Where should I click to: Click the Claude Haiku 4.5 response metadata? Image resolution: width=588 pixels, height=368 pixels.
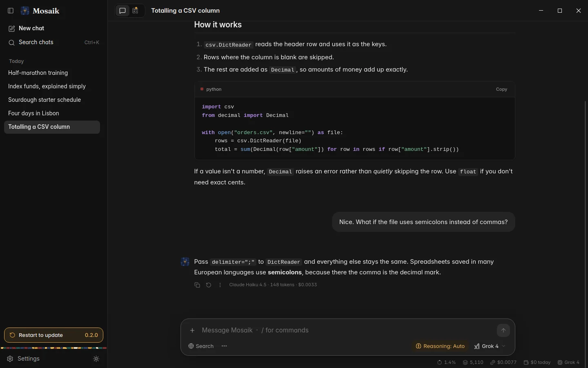[x=273, y=285]
